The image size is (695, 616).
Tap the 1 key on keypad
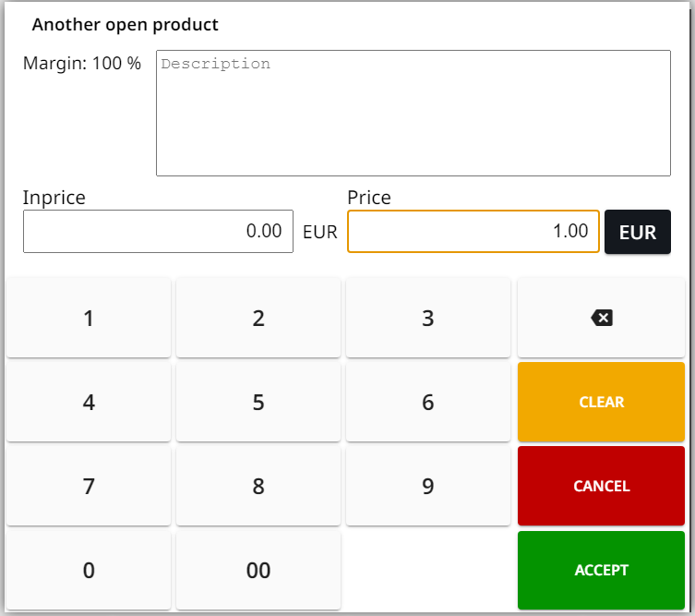click(89, 319)
